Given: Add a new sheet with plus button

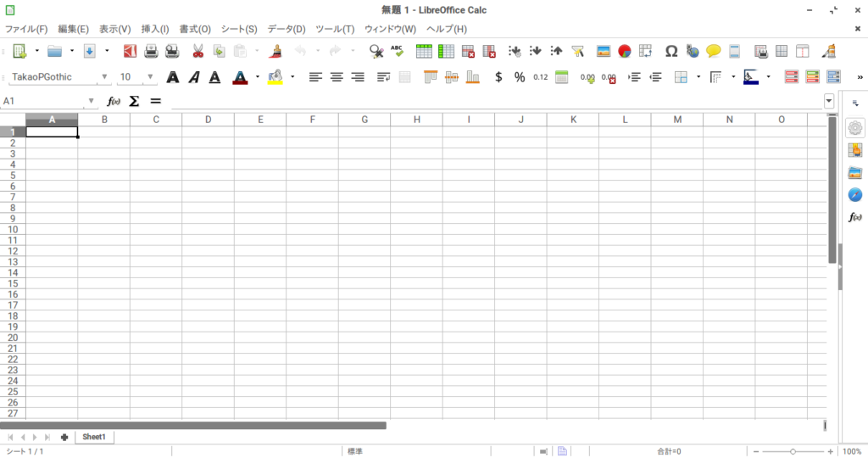Looking at the screenshot, I should point(64,438).
